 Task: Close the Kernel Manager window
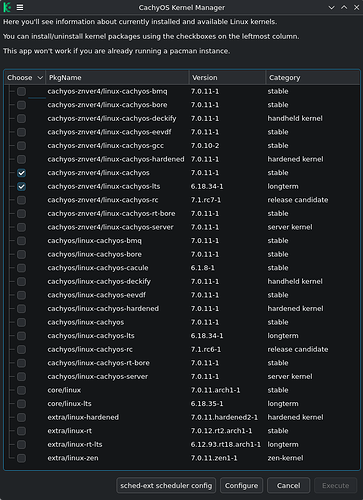click(356, 7)
